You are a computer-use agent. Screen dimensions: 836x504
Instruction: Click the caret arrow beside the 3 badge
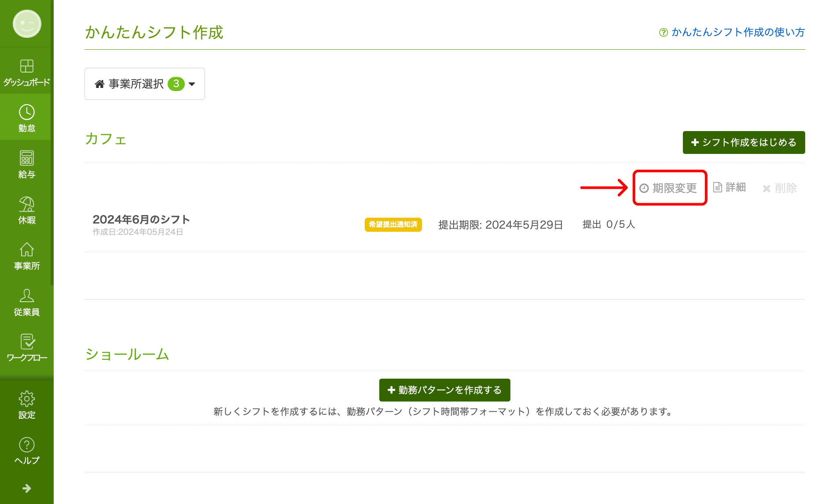[192, 84]
